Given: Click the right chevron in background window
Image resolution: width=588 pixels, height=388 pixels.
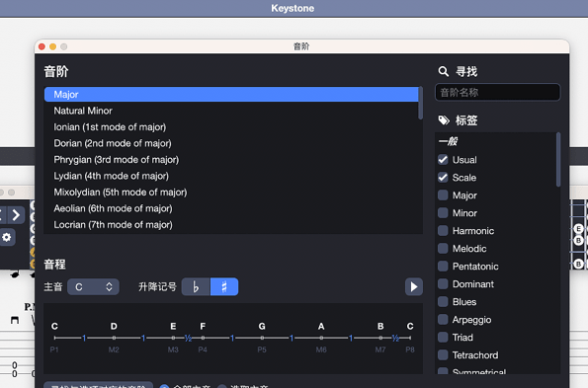Looking at the screenshot, I should [x=16, y=215].
